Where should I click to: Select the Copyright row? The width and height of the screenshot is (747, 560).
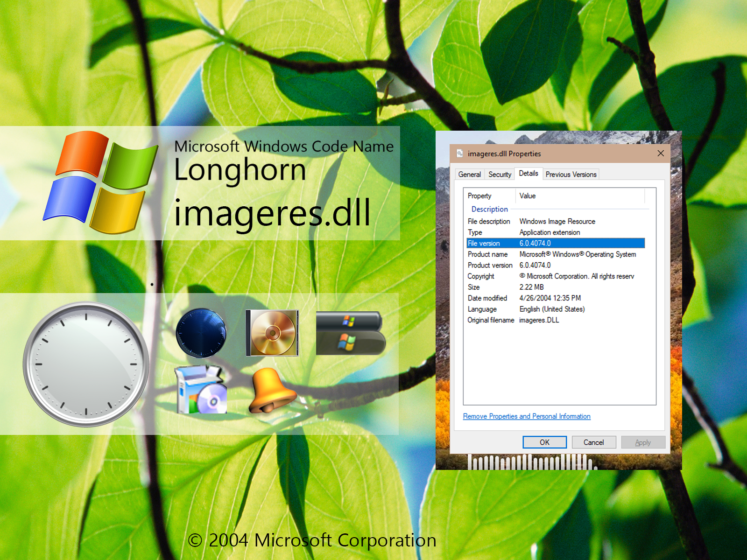(x=556, y=276)
